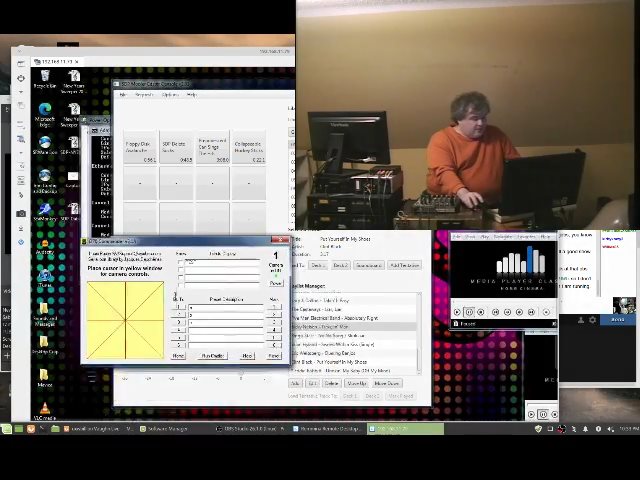This screenshot has height=480, width=640.
Task: Open the file manager launcher in the panel
Action: pyautogui.click(x=55, y=429)
